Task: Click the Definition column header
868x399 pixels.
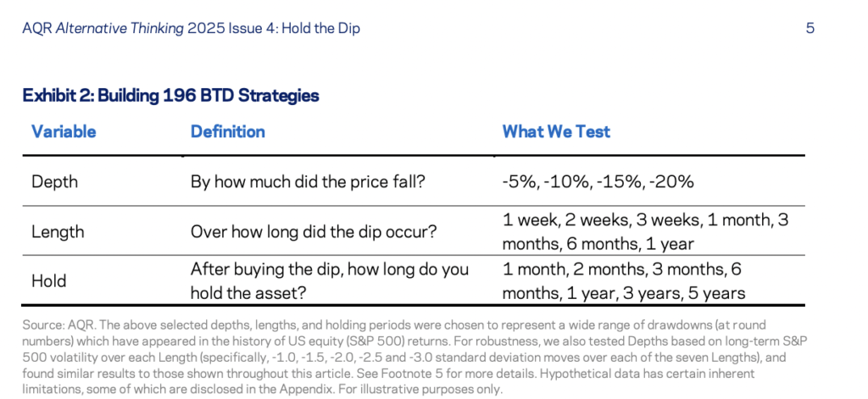Action: click(227, 131)
